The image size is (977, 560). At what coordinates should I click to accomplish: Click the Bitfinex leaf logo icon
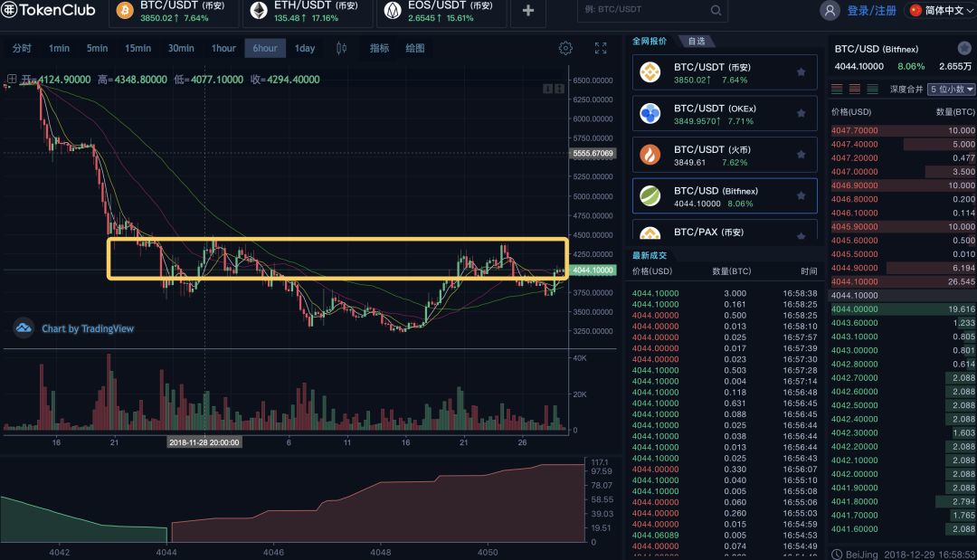[x=650, y=195]
